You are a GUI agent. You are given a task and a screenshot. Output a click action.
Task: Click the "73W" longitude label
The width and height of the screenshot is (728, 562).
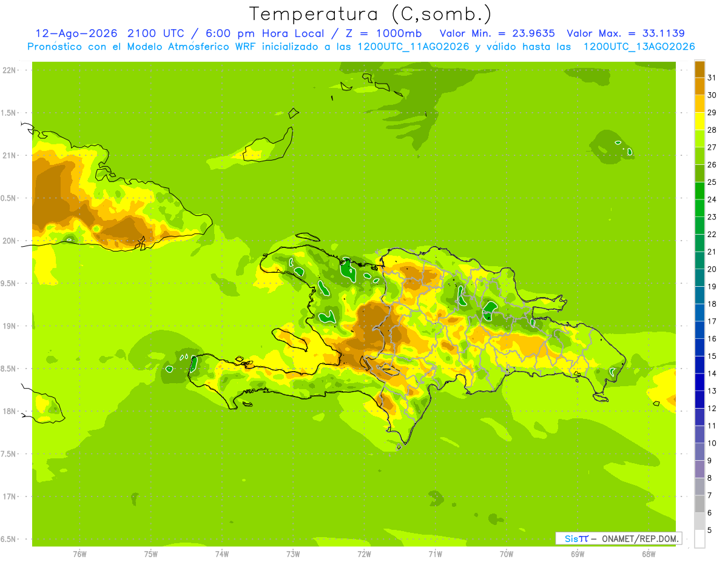tap(293, 554)
